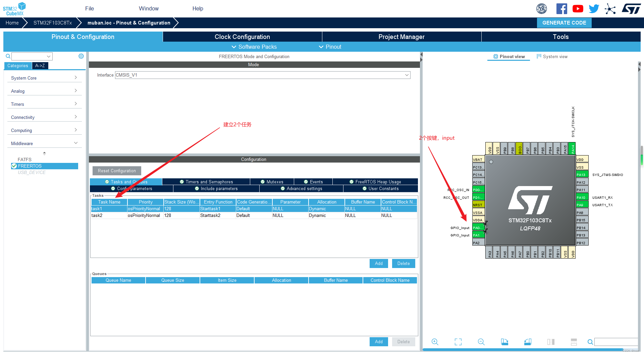Expand the Connectivity category

(x=44, y=117)
